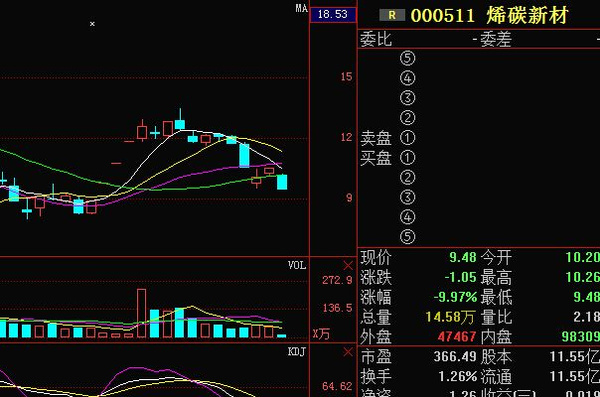Click the MA indicator label
This screenshot has height=397, width=600.
302,8
